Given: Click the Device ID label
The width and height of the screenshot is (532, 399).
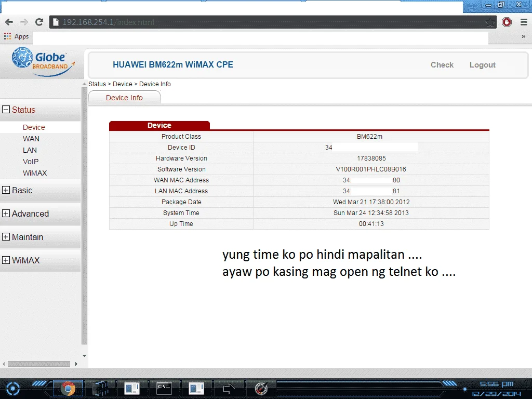Looking at the screenshot, I should [181, 147].
